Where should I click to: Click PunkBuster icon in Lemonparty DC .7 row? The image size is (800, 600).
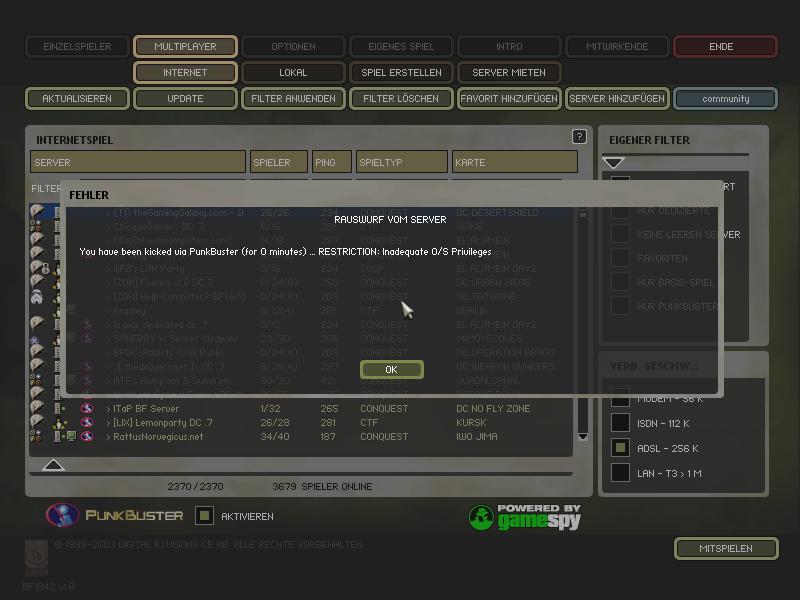[87, 422]
